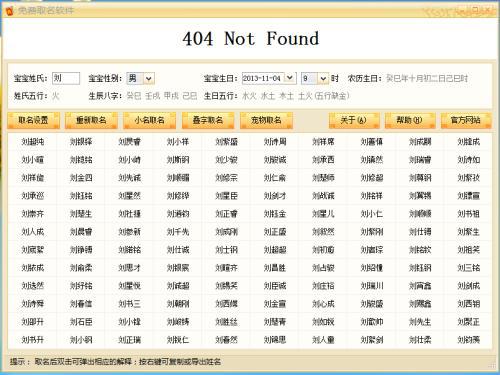
Task: Select the name 刘书祖
Action: point(469,214)
